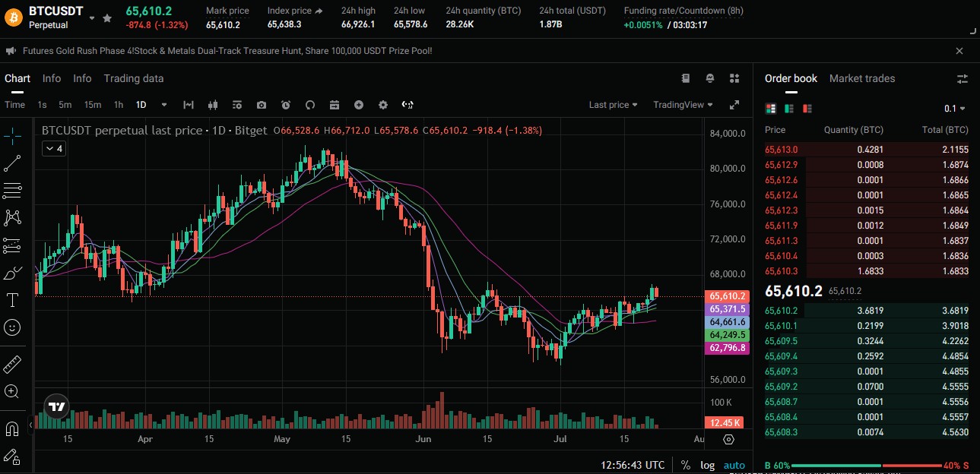Click the TradingView logo on chart
The image size is (980, 474).
click(x=56, y=406)
